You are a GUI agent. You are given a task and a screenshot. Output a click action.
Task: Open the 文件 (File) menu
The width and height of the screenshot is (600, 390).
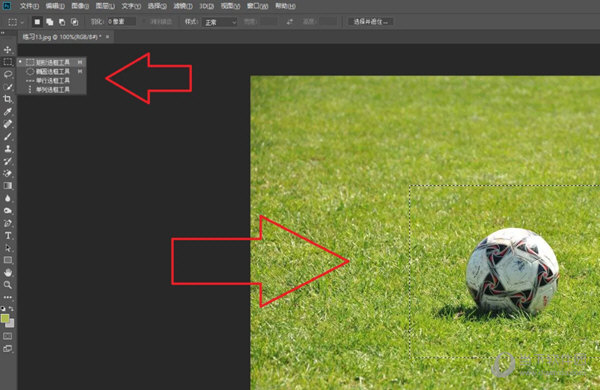(29, 6)
